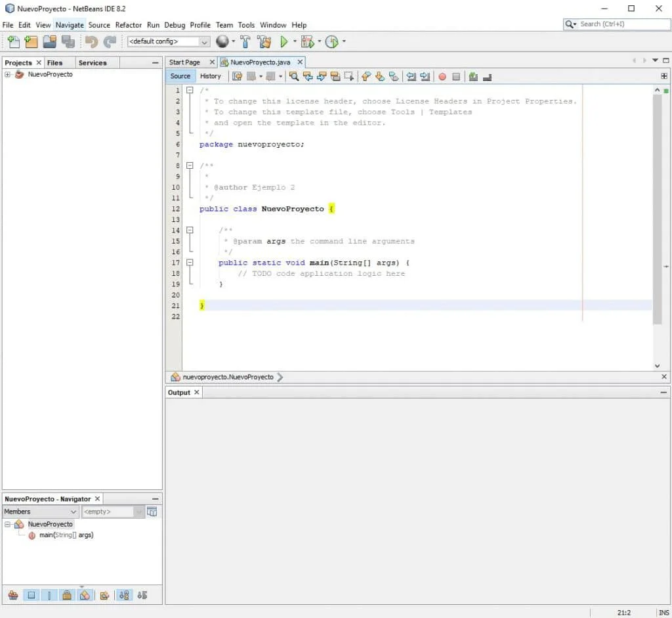Click the Profile Project clock icon
Viewport: 672px width, 618px height.
coord(331,41)
